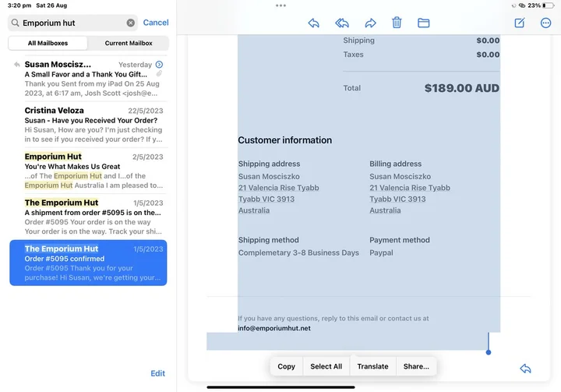Tap the Paypal payment method text
561x392 pixels.
point(381,253)
